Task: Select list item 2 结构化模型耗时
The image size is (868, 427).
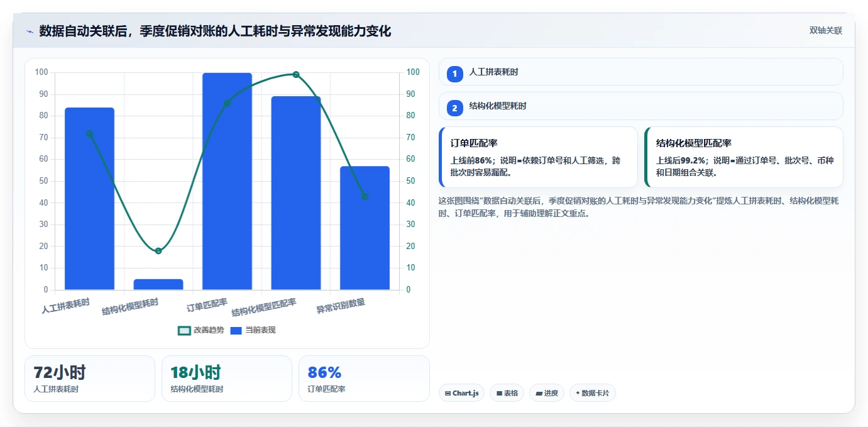Action: click(x=640, y=106)
